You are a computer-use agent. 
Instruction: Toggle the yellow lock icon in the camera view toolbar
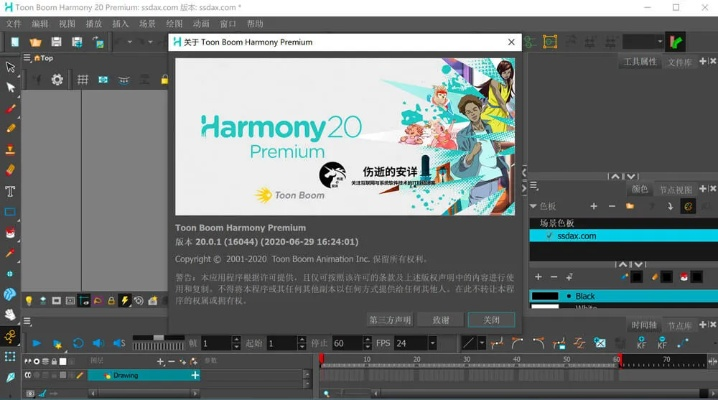(x=164, y=80)
